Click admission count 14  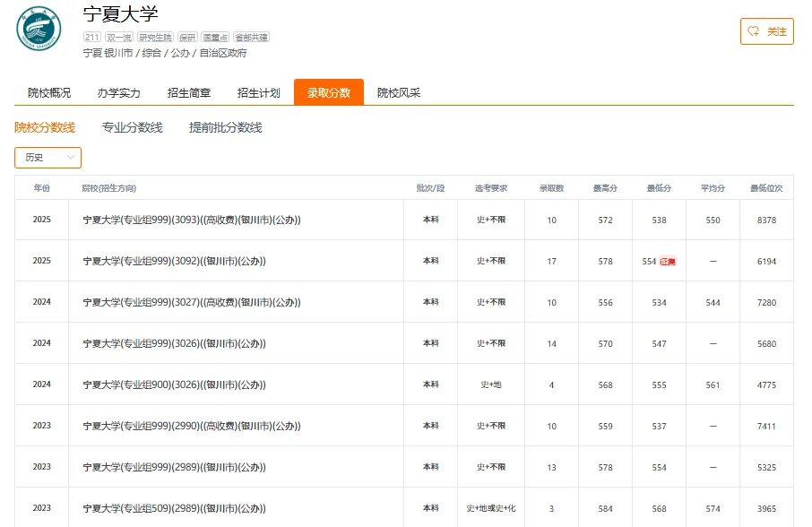pyautogui.click(x=551, y=344)
